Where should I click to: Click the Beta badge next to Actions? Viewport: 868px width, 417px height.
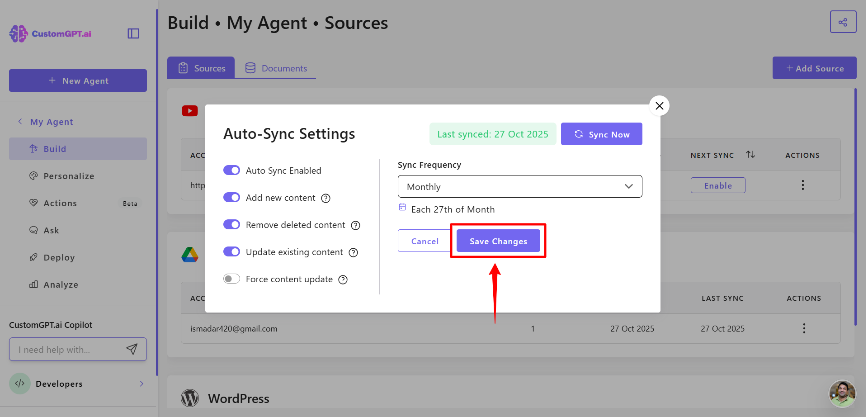[130, 204]
